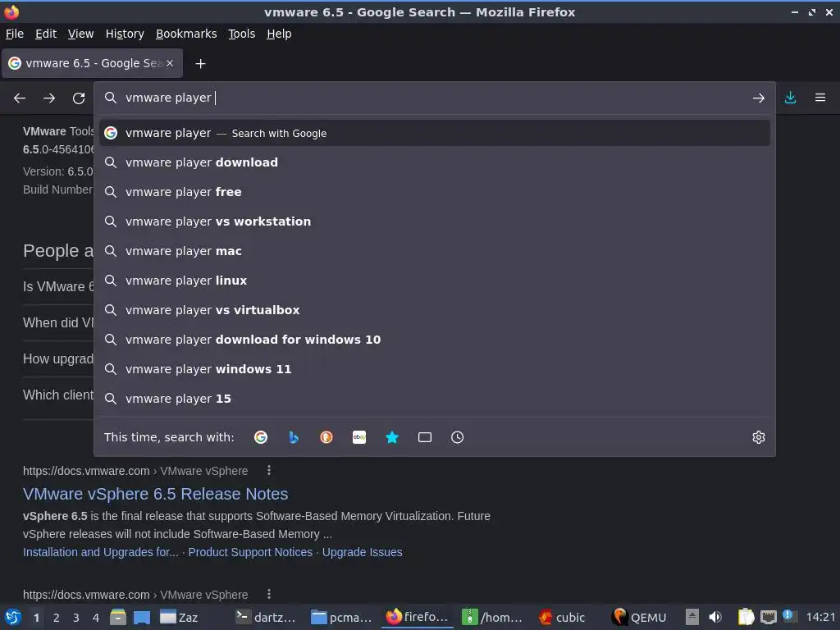Image resolution: width=840 pixels, height=630 pixels.
Task: Click into the address bar text field
Action: [434, 98]
